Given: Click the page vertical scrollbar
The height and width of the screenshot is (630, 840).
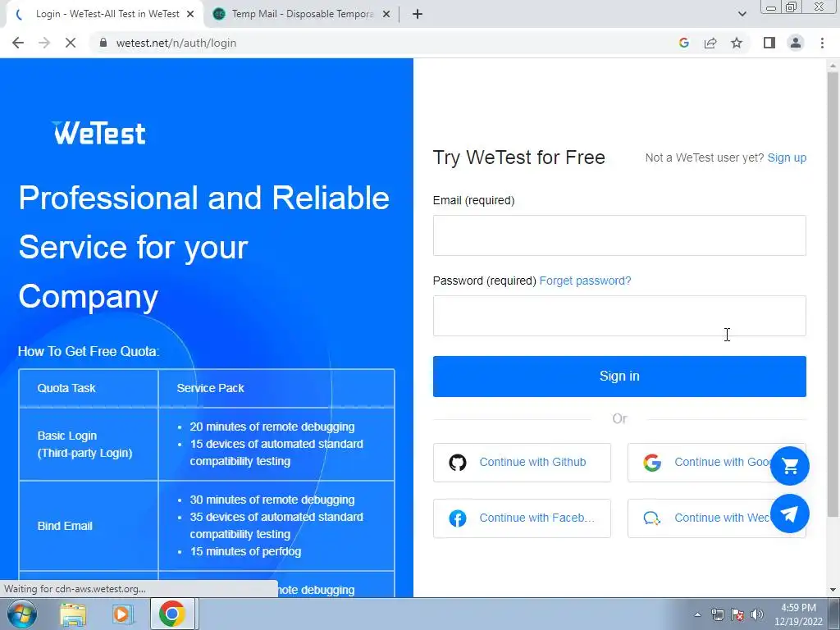Looking at the screenshot, I should pos(833,294).
